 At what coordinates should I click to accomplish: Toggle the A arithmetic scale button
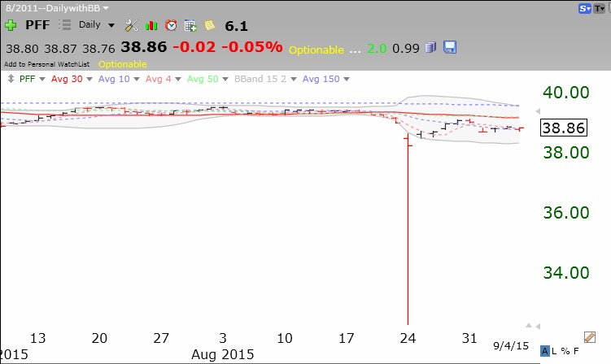[x=545, y=351]
